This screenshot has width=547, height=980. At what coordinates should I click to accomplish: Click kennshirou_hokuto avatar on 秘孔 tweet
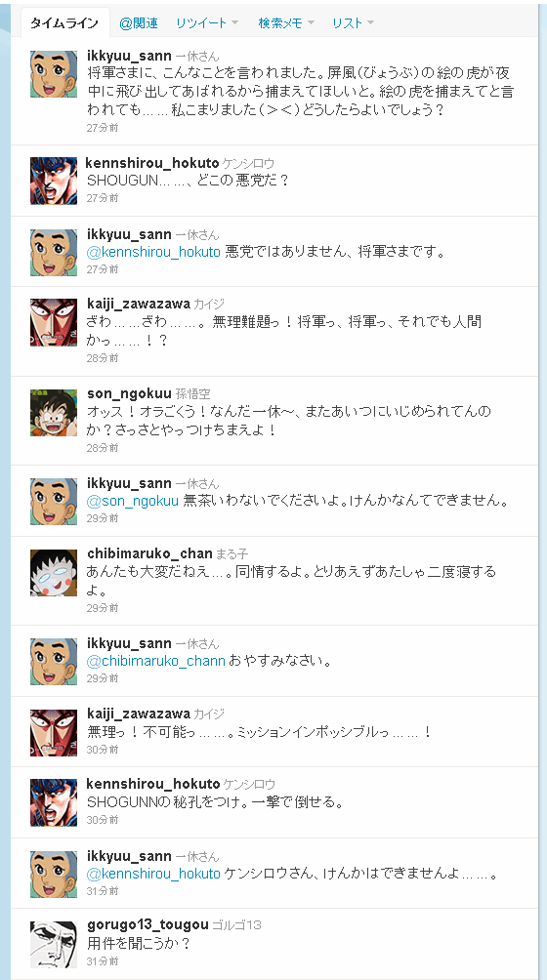[54, 803]
